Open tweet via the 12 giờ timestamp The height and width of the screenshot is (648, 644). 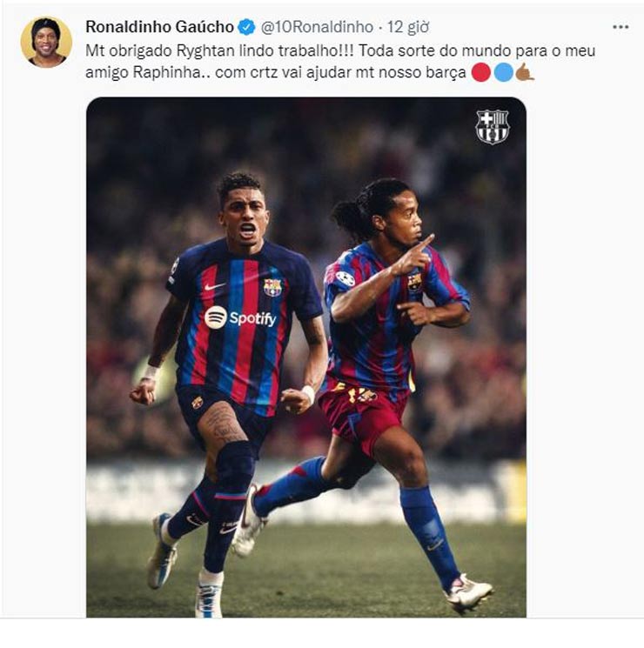click(408, 27)
